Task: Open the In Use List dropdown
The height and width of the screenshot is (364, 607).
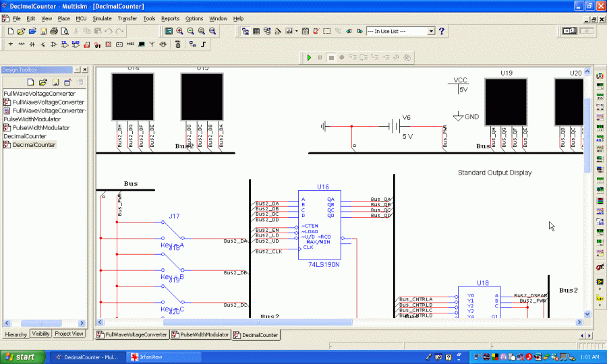Action: pyautogui.click(x=431, y=31)
